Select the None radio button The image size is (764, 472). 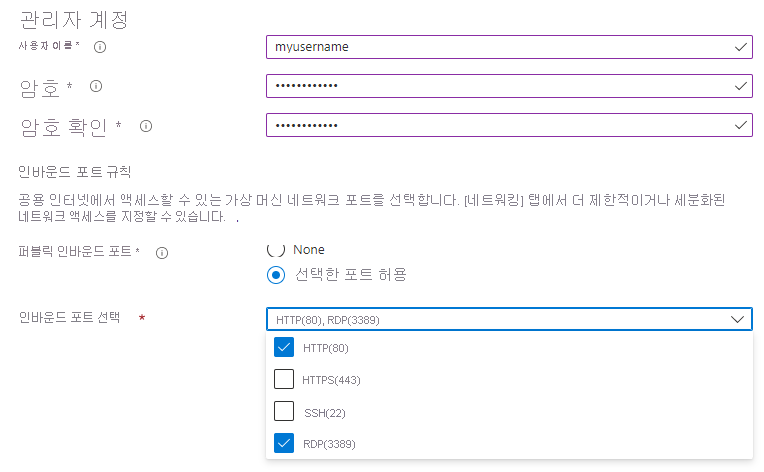(276, 249)
